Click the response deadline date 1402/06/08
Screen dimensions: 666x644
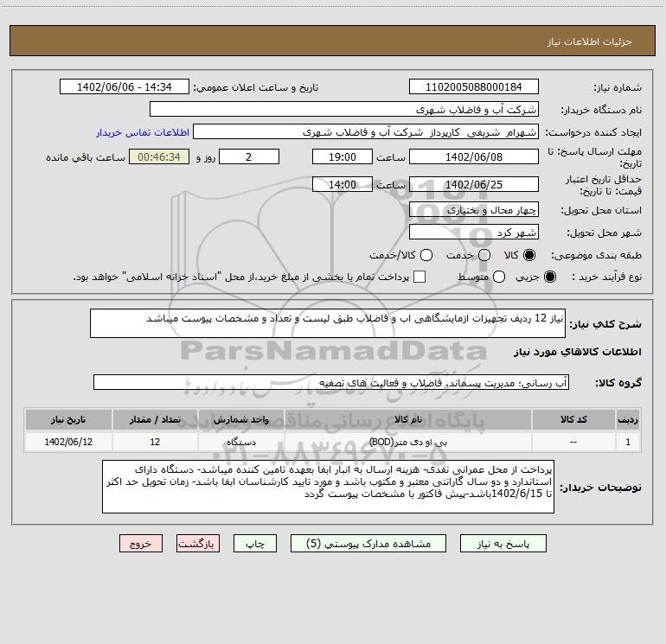pyautogui.click(x=474, y=156)
